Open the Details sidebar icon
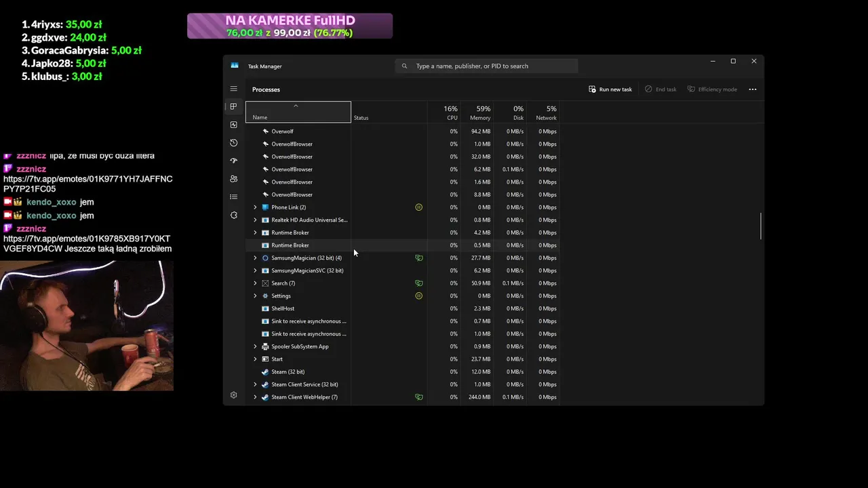 [233, 197]
